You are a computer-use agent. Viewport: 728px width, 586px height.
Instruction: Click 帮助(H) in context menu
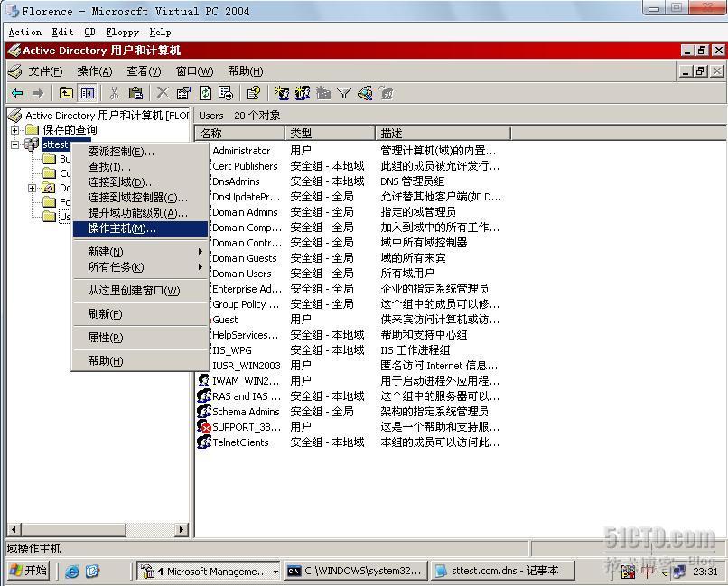(140, 360)
